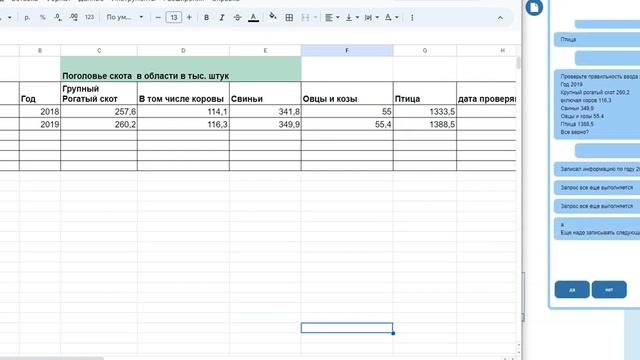This screenshot has height=360, width=640.
Task: Click the 'нет' button in the chat panel
Action: point(609,289)
